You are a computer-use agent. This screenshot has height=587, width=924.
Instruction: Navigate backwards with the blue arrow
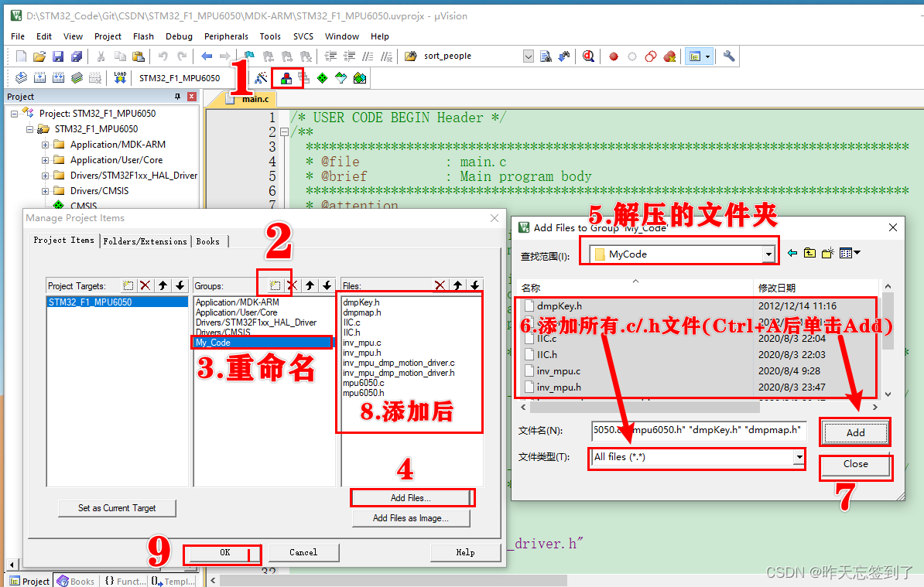pyautogui.click(x=207, y=56)
